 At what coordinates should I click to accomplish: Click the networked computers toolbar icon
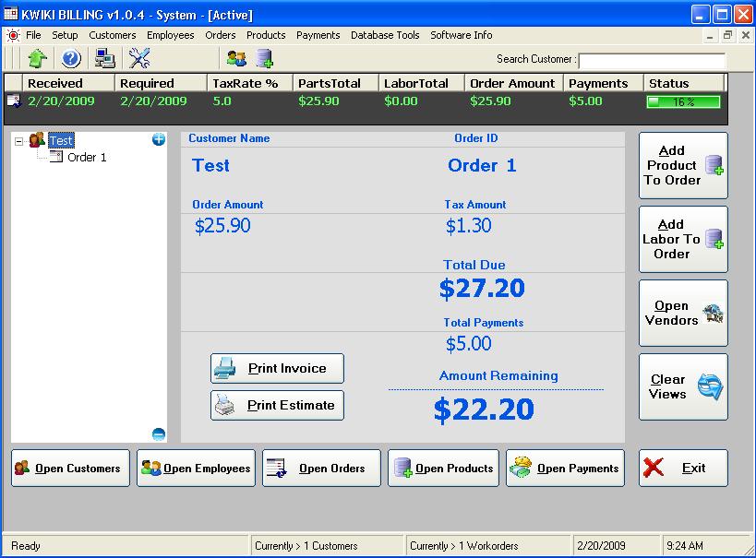pos(105,59)
